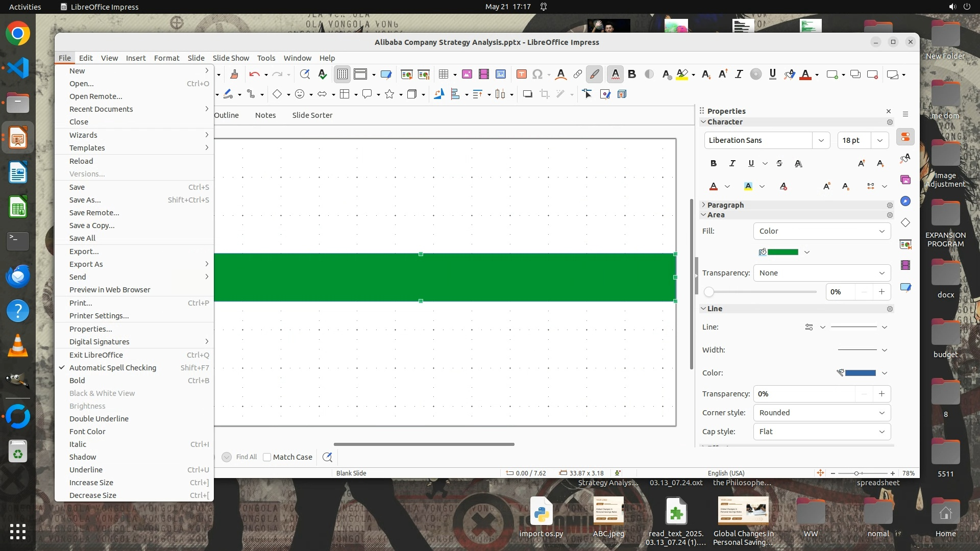Viewport: 980px width, 551px height.
Task: Click the Insert Hyperlink chain icon
Action: (577, 74)
